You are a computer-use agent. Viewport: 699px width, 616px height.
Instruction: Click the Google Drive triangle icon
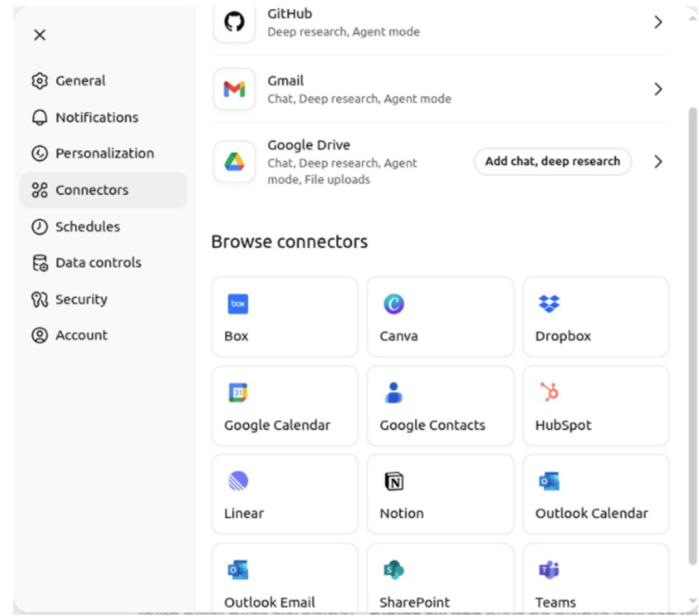pyautogui.click(x=234, y=162)
